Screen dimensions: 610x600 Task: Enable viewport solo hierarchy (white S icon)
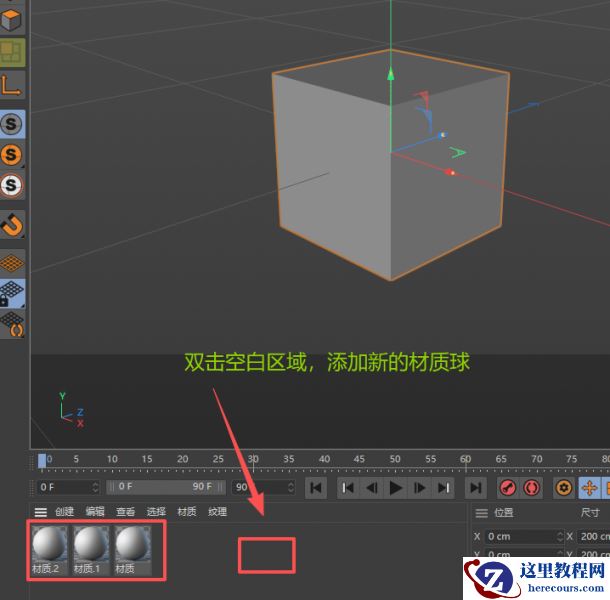click(x=12, y=185)
